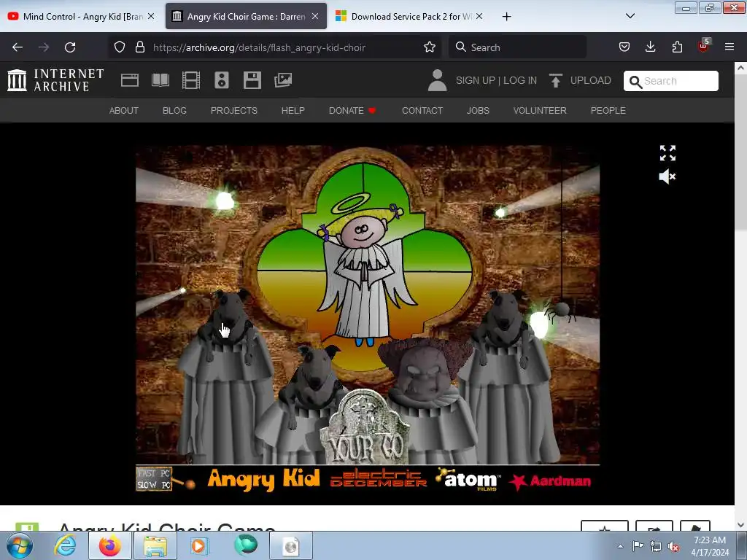Screen dimensions: 747x560
Task: Click SIGN UP | LOG IN
Action: 496,80
